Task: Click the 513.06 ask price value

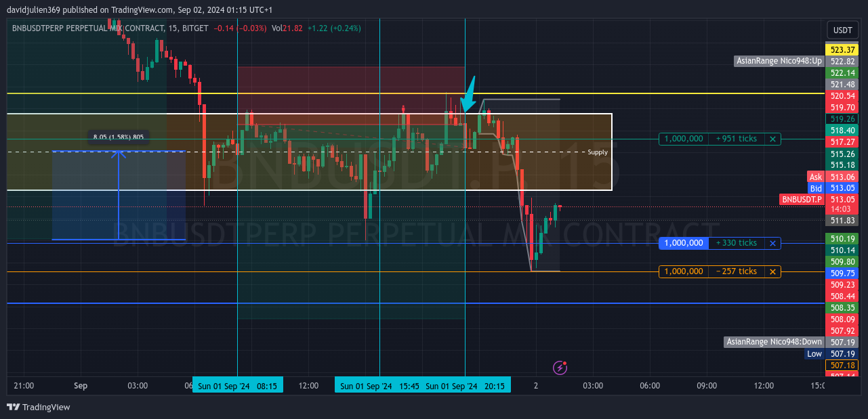Action: 842,177
